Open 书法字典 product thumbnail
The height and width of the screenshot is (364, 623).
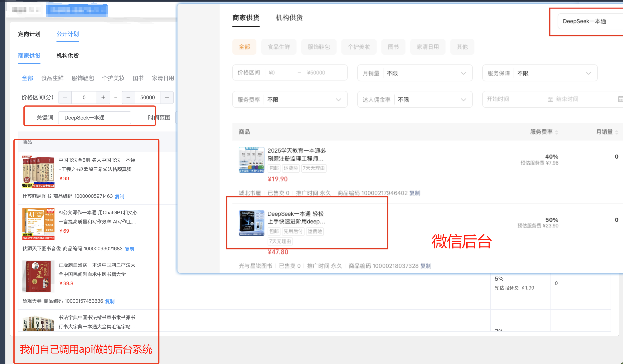(x=38, y=323)
